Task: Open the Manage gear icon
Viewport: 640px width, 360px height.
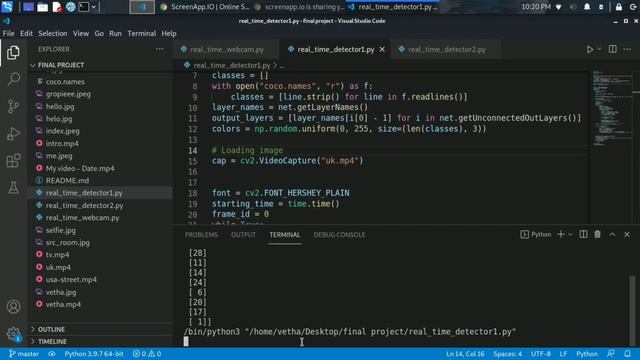Action: click(13, 333)
